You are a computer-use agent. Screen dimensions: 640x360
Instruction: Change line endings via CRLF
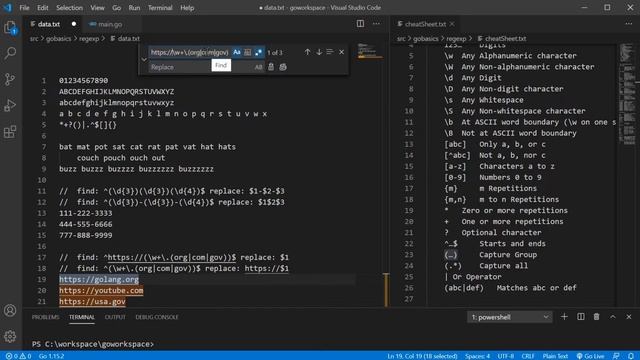528,356
